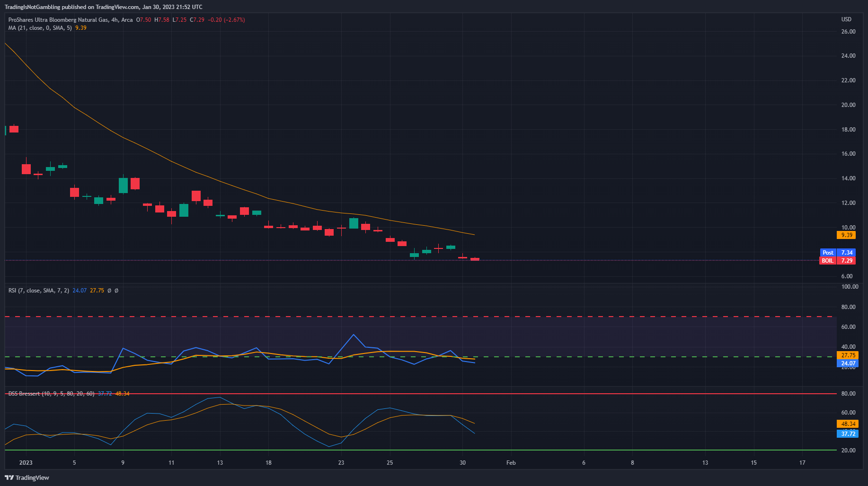
Task: Click the 10.00 price axis label
Action: [848, 228]
